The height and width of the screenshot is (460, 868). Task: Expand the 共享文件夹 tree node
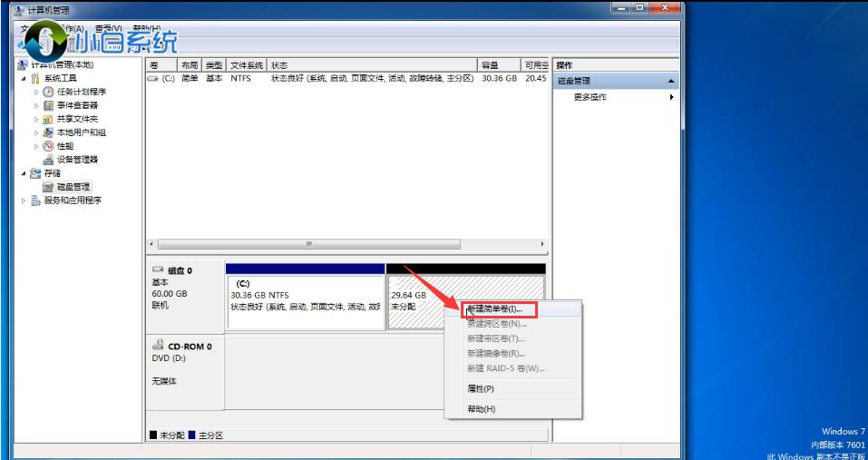point(36,119)
